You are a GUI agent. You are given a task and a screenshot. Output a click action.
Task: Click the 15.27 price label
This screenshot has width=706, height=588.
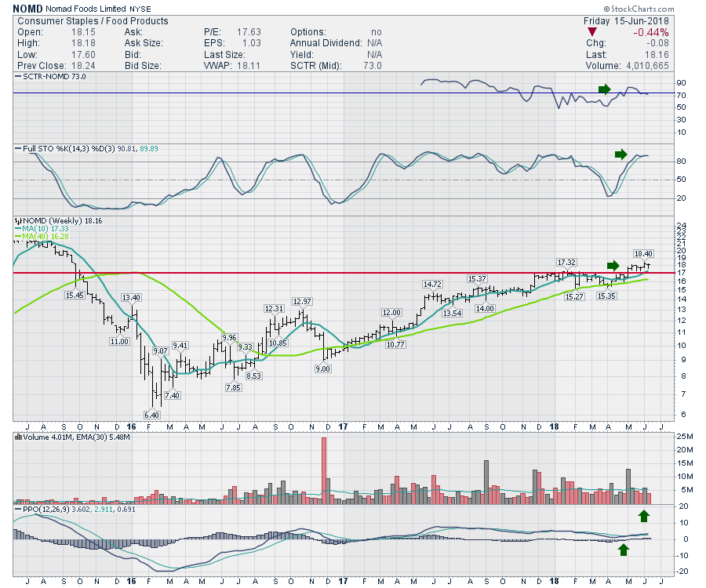click(574, 296)
